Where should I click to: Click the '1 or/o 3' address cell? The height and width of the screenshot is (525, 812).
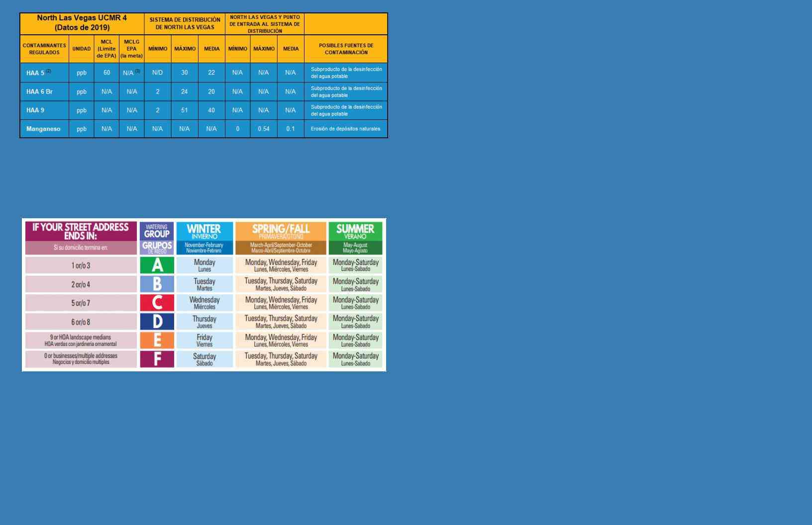[x=81, y=265]
